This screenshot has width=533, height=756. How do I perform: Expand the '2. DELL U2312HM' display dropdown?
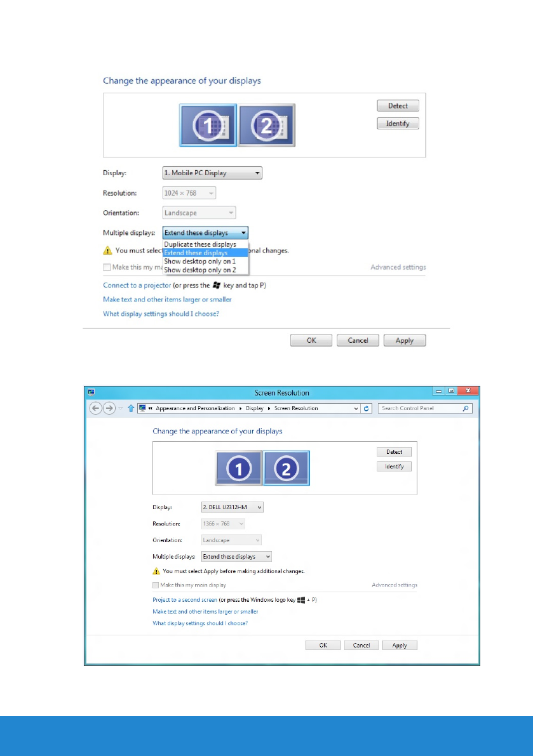pos(233,507)
